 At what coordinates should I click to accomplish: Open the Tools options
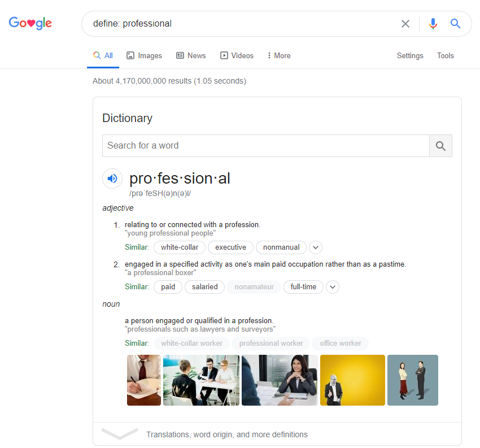pyautogui.click(x=446, y=55)
